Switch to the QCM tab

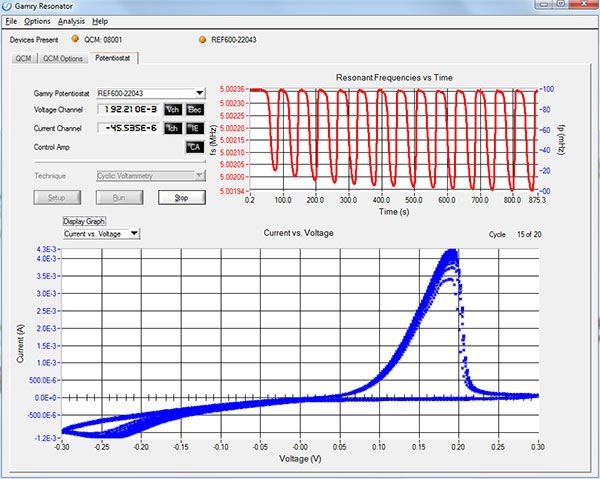pos(24,59)
